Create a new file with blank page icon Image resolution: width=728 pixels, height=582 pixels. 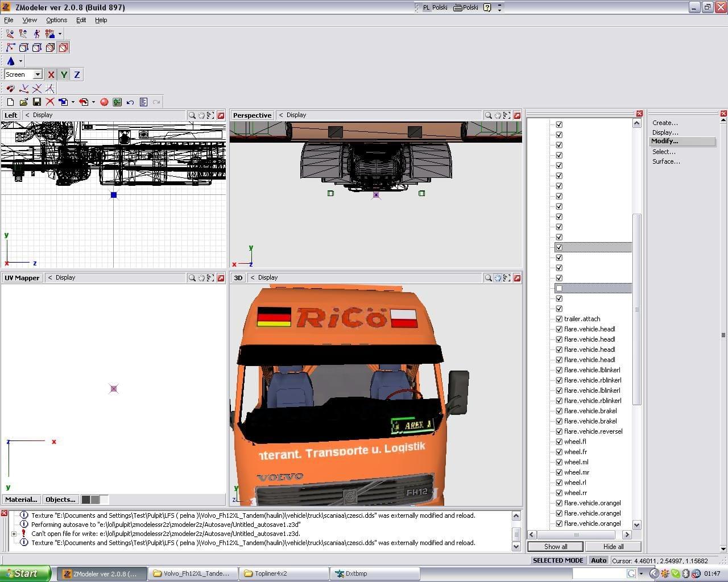click(10, 102)
